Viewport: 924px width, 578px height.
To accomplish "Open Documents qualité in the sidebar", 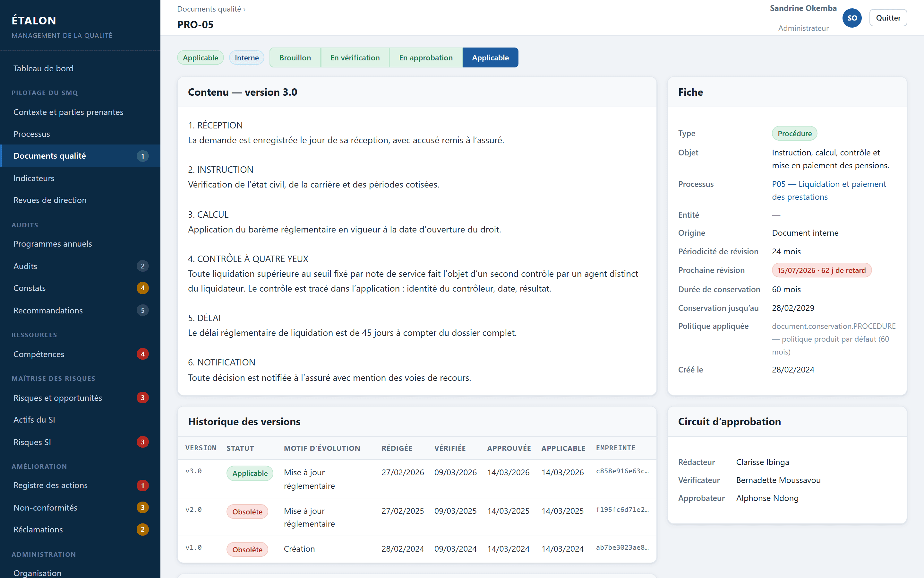I will click(80, 156).
